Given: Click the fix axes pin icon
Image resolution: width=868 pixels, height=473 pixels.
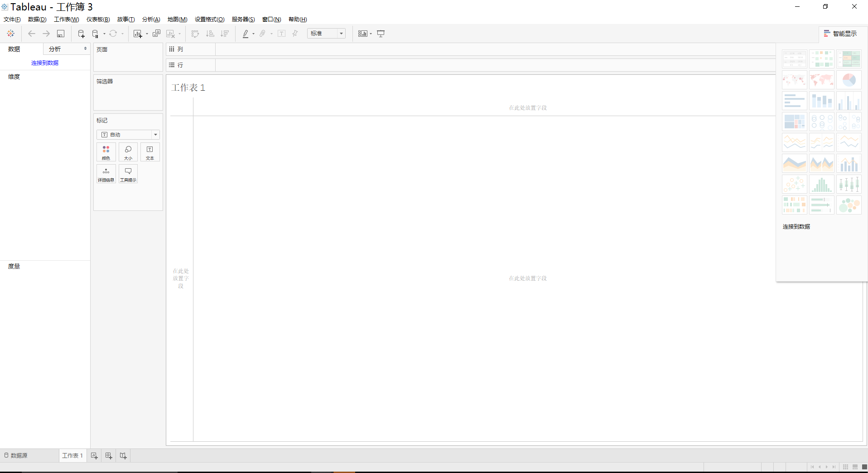Looking at the screenshot, I should point(295,34).
